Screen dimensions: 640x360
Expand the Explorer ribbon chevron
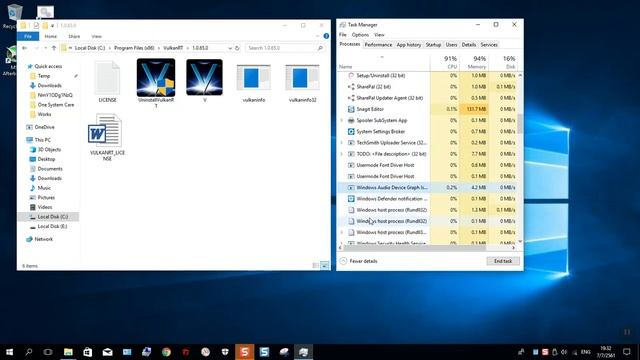coord(318,36)
